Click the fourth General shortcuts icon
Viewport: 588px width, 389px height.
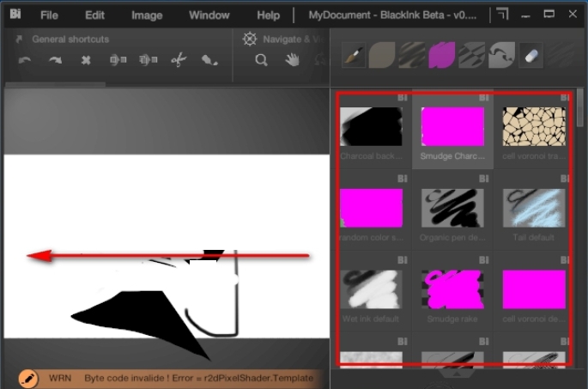click(118, 59)
